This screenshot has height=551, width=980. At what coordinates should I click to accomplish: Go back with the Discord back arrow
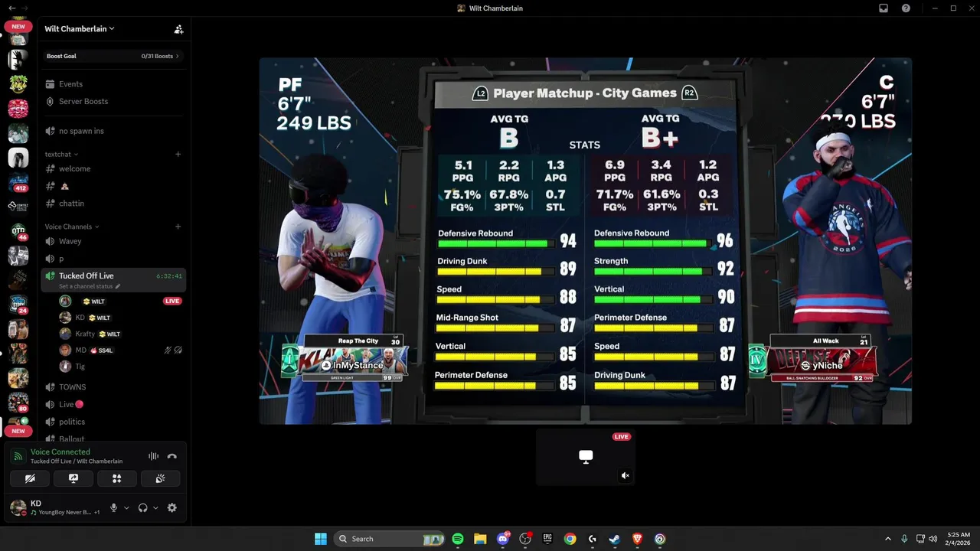point(11,8)
